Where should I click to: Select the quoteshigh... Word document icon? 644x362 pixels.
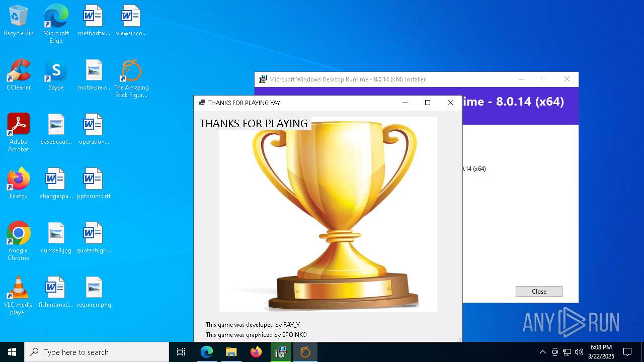[94, 238]
